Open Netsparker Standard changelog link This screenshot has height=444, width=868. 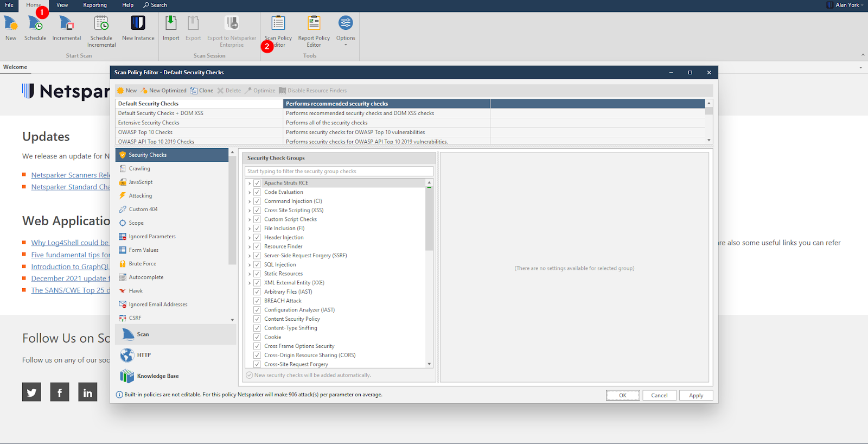(x=71, y=187)
